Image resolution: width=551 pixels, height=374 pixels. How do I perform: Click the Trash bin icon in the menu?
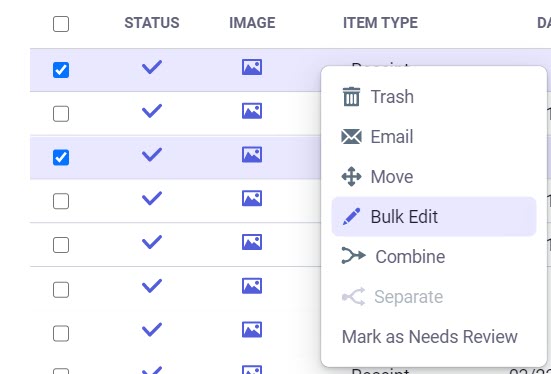(x=351, y=96)
